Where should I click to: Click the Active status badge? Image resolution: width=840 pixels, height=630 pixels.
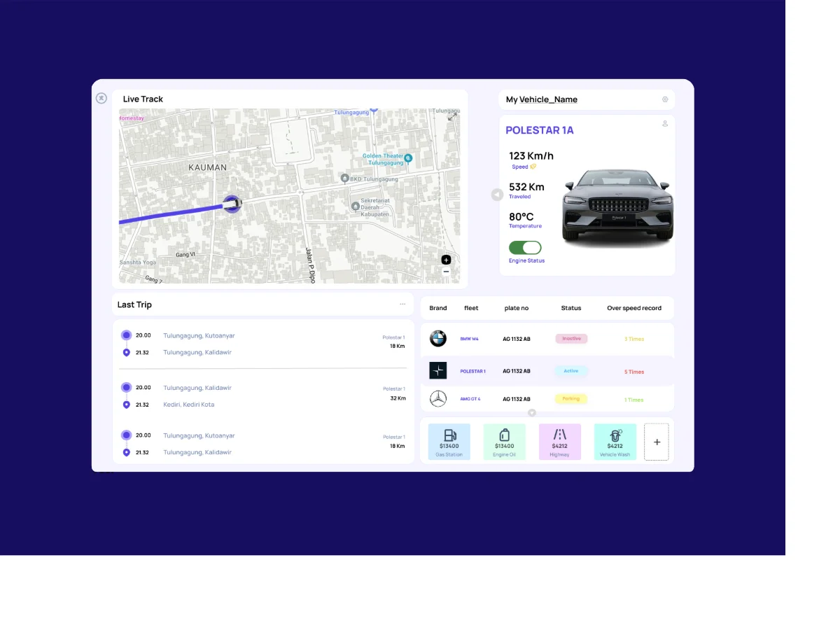571,371
